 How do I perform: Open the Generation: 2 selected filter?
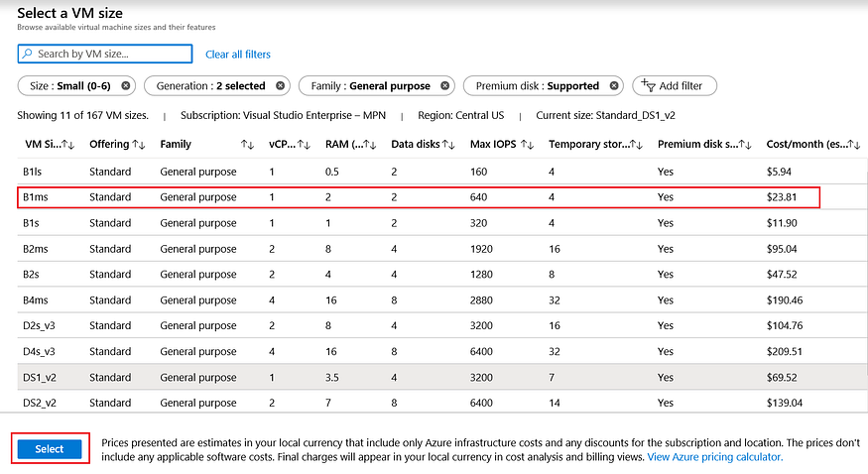pyautogui.click(x=210, y=86)
